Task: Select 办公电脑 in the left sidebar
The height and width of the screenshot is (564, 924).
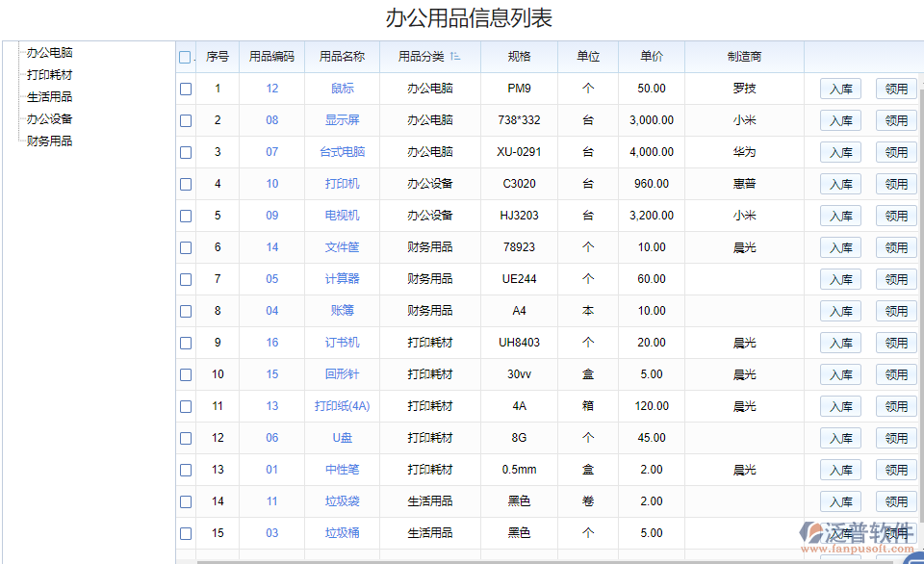Action: tap(50, 53)
